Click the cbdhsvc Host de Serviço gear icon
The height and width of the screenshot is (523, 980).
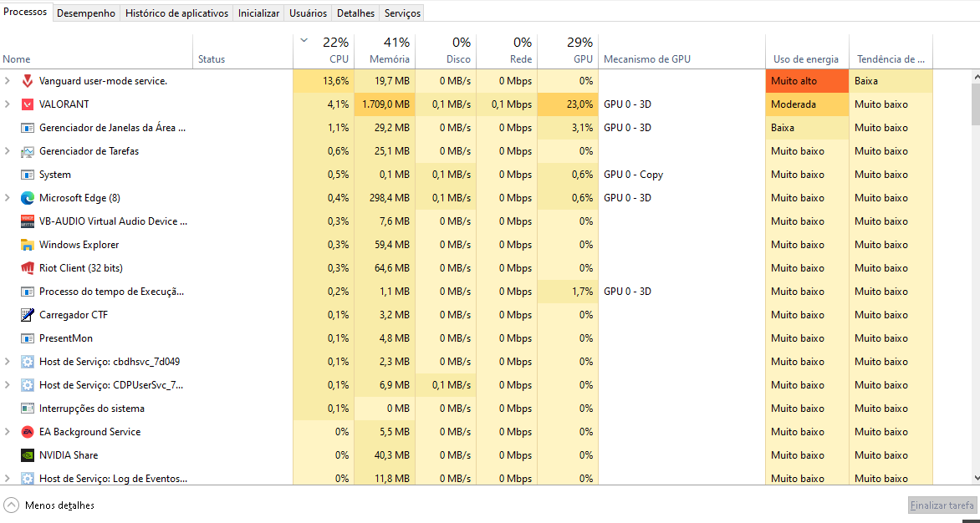(x=28, y=362)
